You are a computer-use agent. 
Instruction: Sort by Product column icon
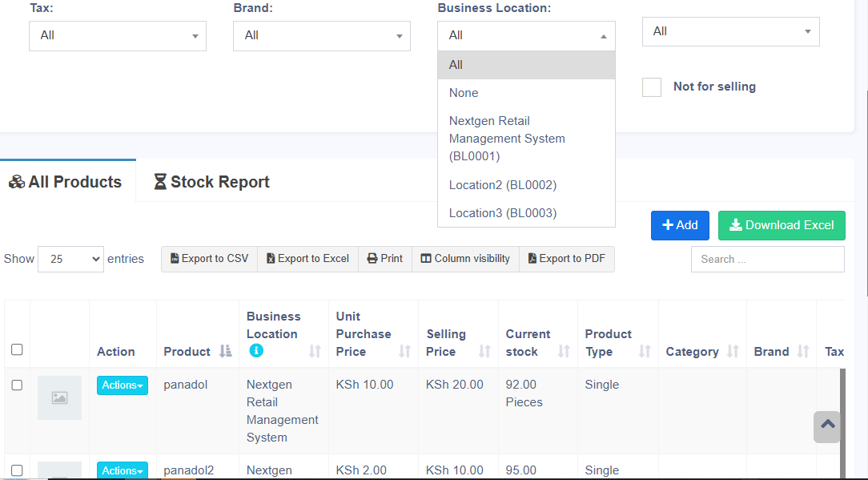point(225,352)
